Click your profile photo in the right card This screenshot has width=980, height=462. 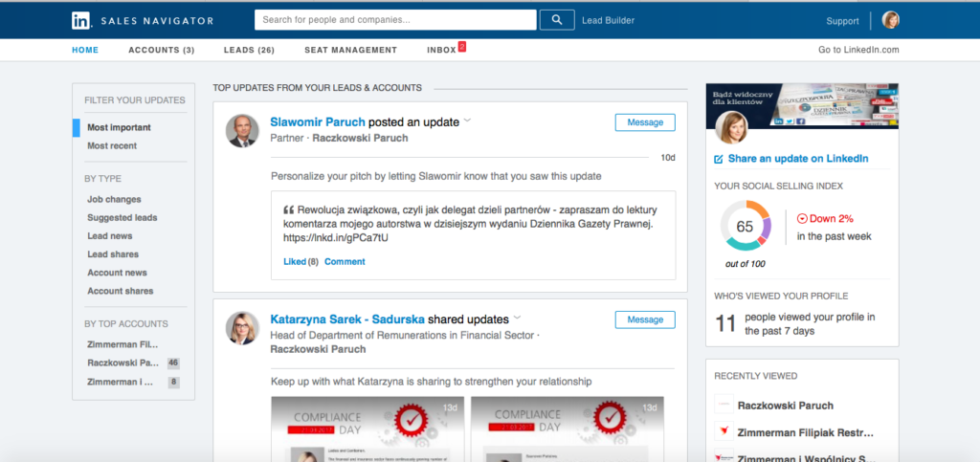click(x=731, y=127)
